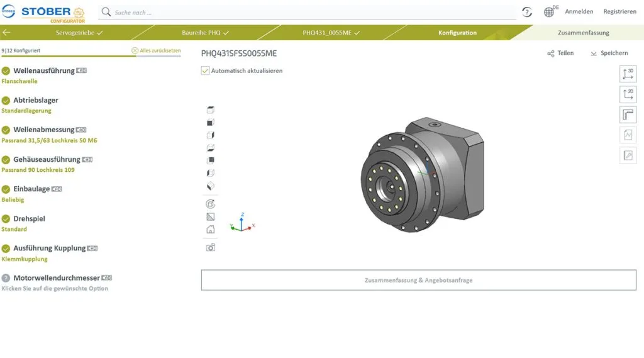
Task: Click the wrench document icon
Action: click(628, 155)
